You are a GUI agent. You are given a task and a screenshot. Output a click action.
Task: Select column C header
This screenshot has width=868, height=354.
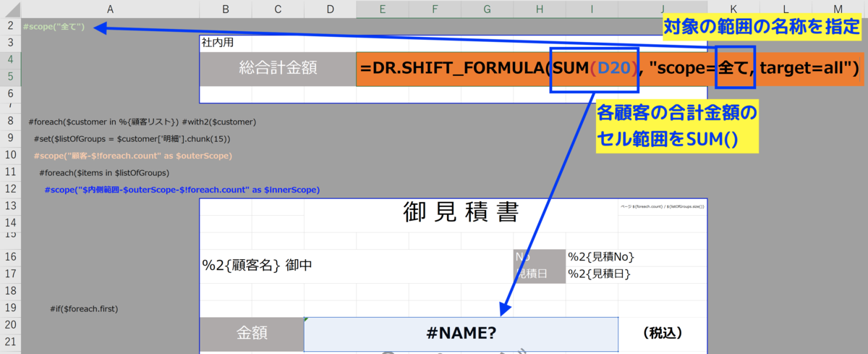tap(278, 9)
